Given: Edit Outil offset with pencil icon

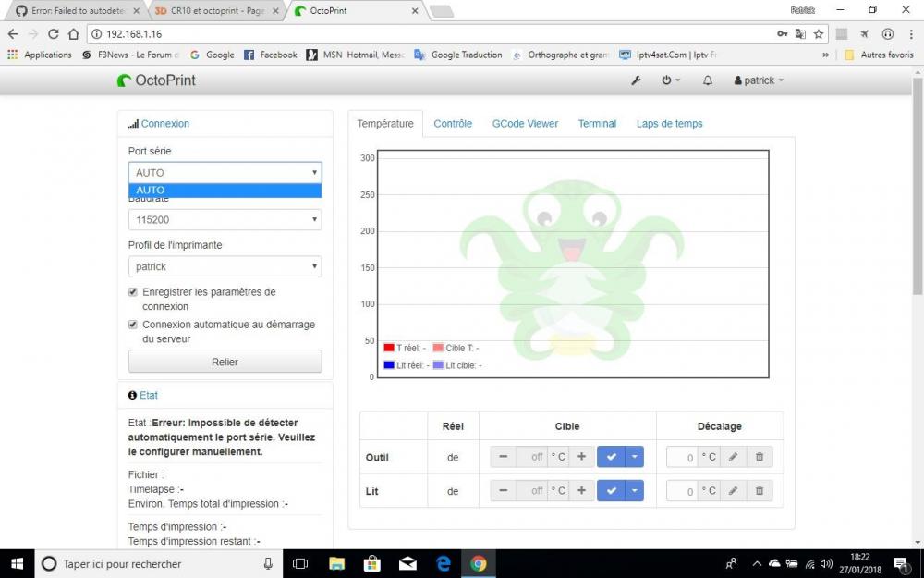Looking at the screenshot, I should tap(733, 457).
